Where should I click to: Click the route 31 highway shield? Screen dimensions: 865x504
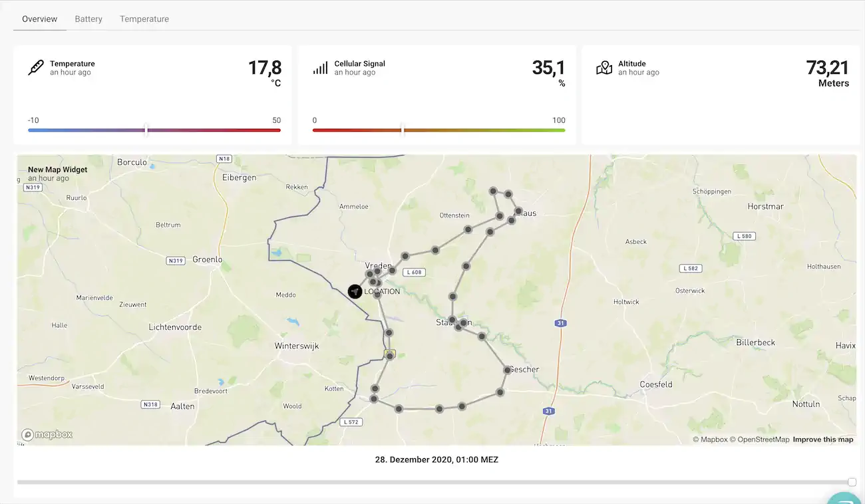[x=561, y=323]
